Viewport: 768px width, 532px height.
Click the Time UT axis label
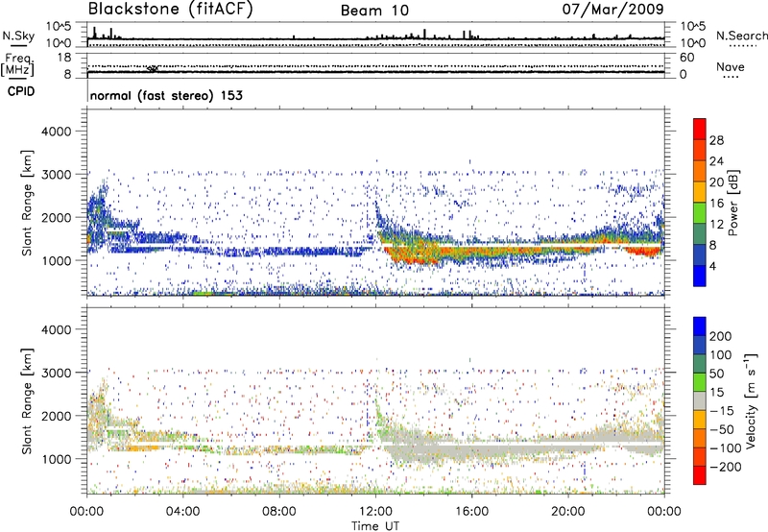(x=375, y=526)
